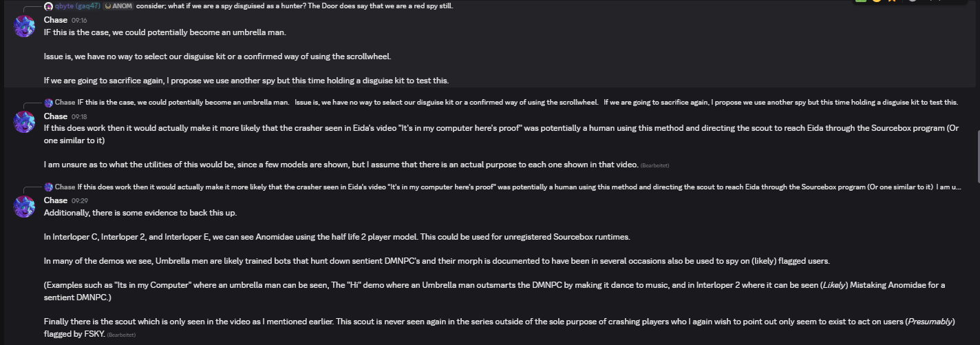Open Chase's avatar on the 09:16 message

click(x=25, y=26)
